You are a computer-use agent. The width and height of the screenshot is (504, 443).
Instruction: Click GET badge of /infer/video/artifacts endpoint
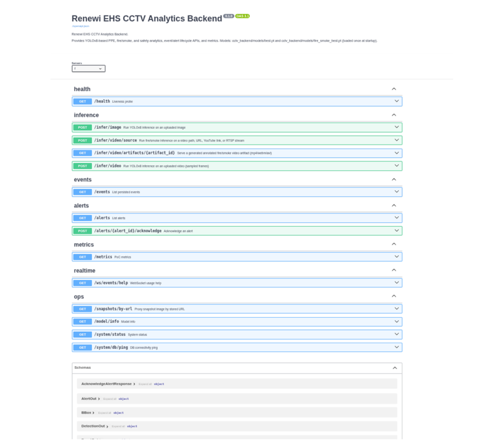tap(83, 153)
